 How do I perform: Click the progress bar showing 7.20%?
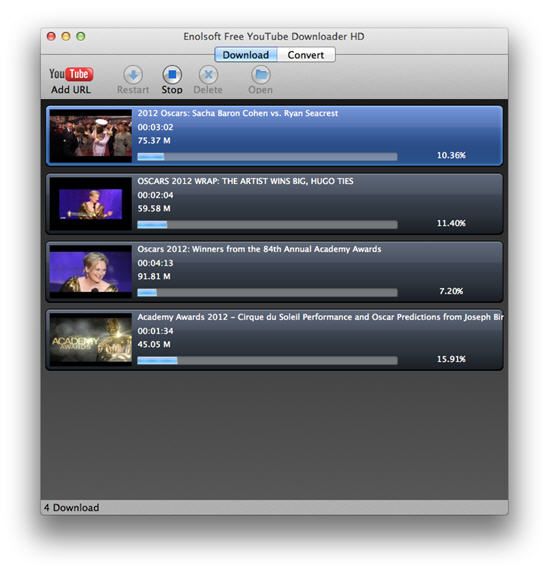click(x=267, y=293)
